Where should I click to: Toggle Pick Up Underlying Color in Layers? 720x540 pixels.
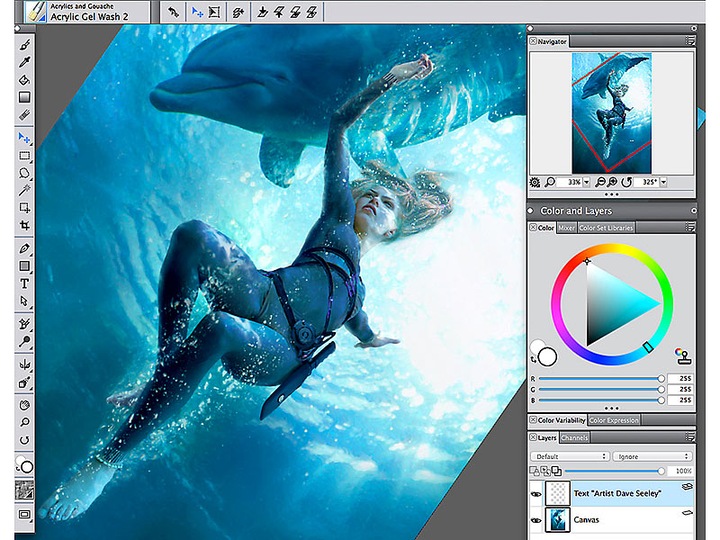click(x=545, y=471)
